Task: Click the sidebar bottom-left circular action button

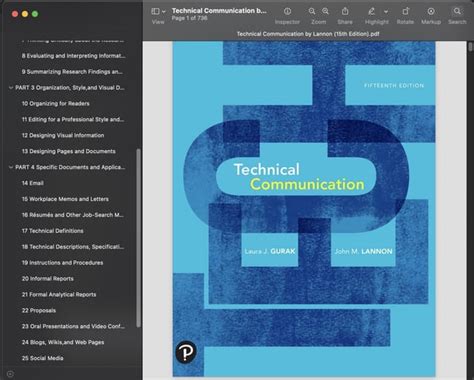Action: pos(10,374)
